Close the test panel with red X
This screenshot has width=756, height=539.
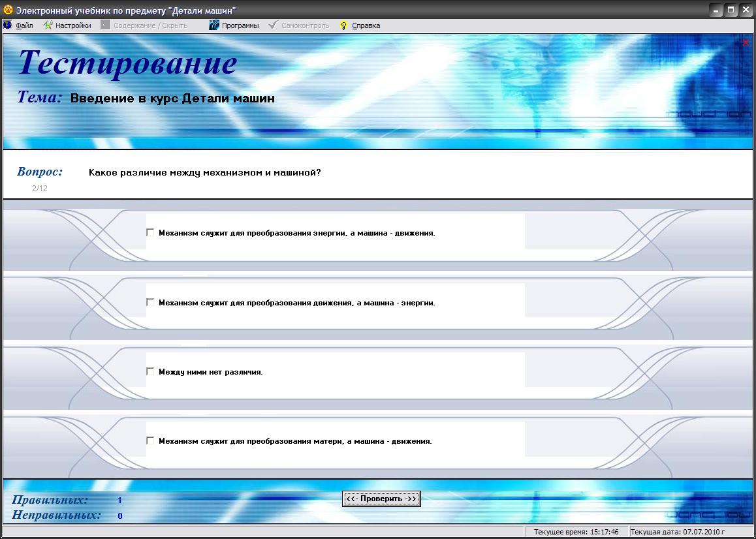(746, 43)
